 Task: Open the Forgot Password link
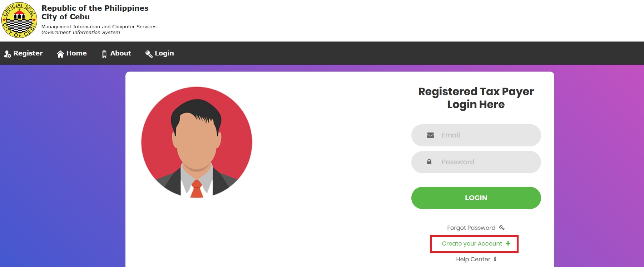tap(471, 228)
